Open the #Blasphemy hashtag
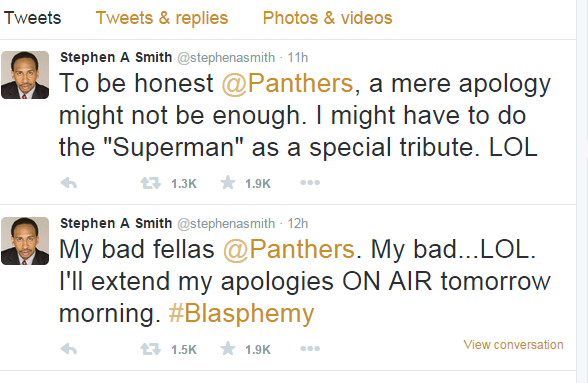The image size is (588, 383). pyautogui.click(x=241, y=314)
